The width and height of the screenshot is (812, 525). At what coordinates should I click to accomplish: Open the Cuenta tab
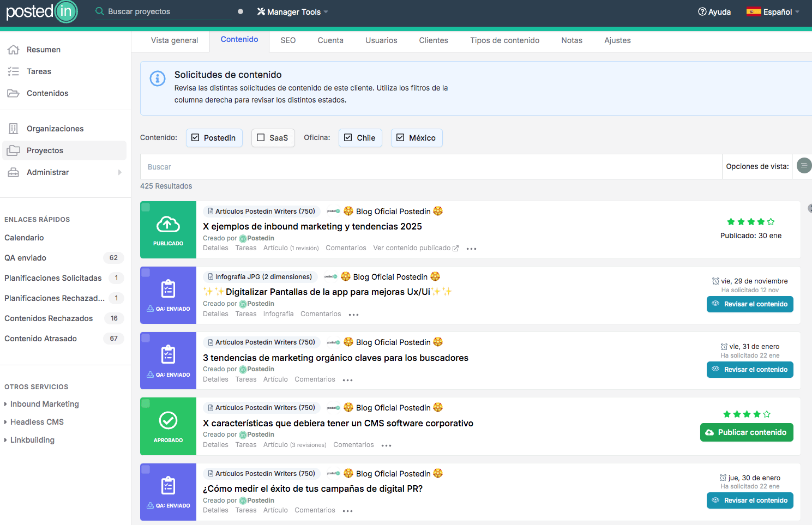click(330, 40)
